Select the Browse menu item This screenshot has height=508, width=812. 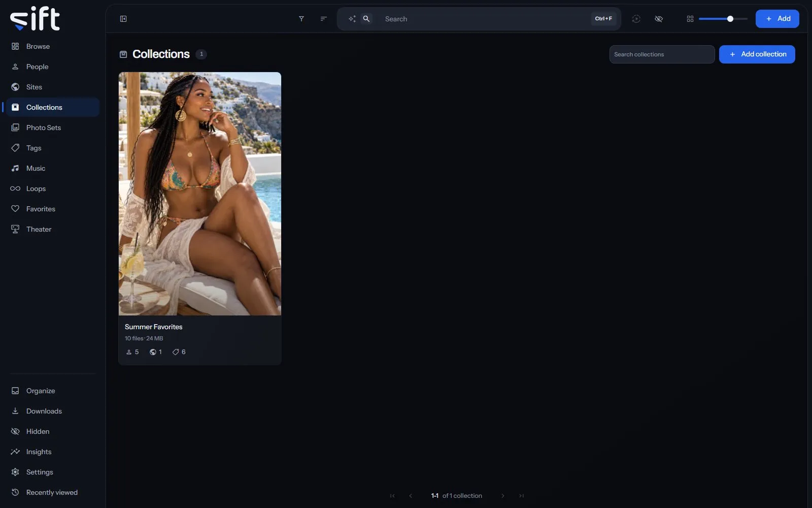click(x=53, y=46)
